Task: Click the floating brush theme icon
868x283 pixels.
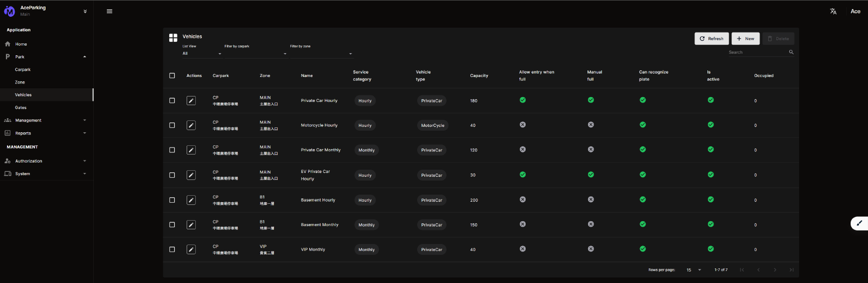Action: tap(859, 223)
